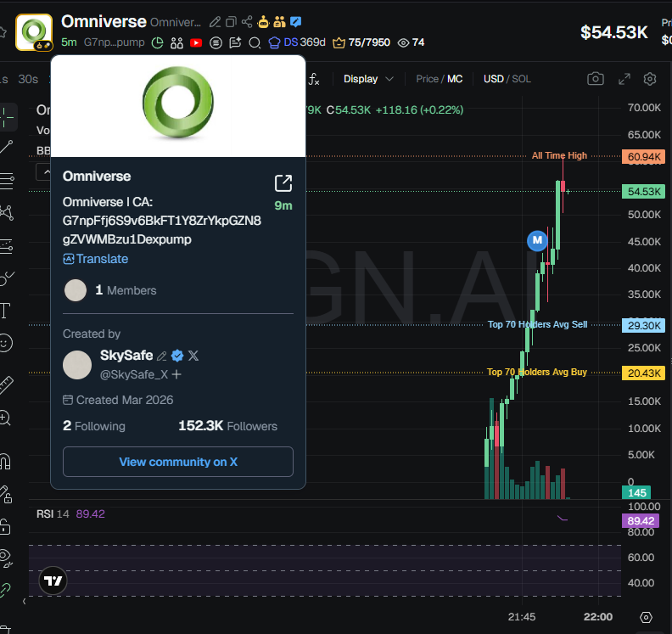Click Top 70 Holders Avg Buy label
Screen dimensions: 672x634
[x=536, y=372]
